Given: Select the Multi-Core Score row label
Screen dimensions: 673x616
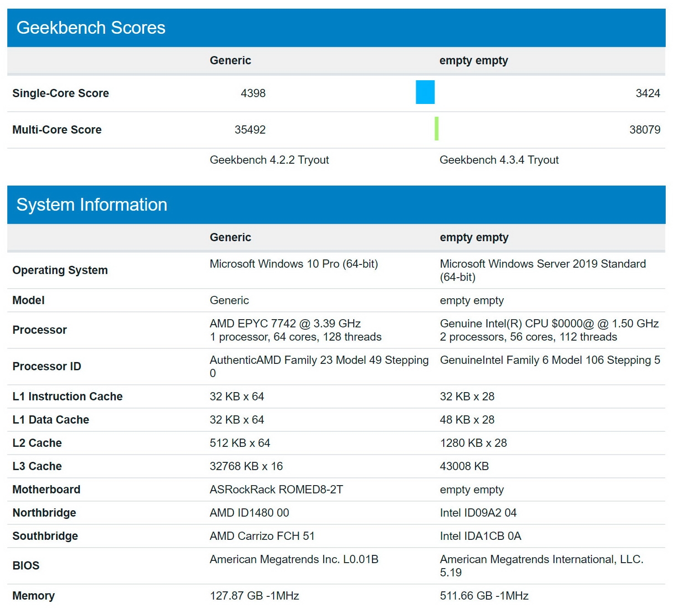Looking at the screenshot, I should pos(56,129).
